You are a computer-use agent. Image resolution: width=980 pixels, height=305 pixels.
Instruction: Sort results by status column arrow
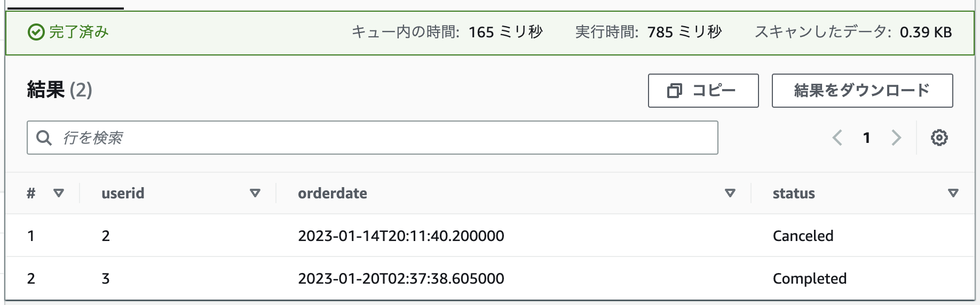click(953, 193)
